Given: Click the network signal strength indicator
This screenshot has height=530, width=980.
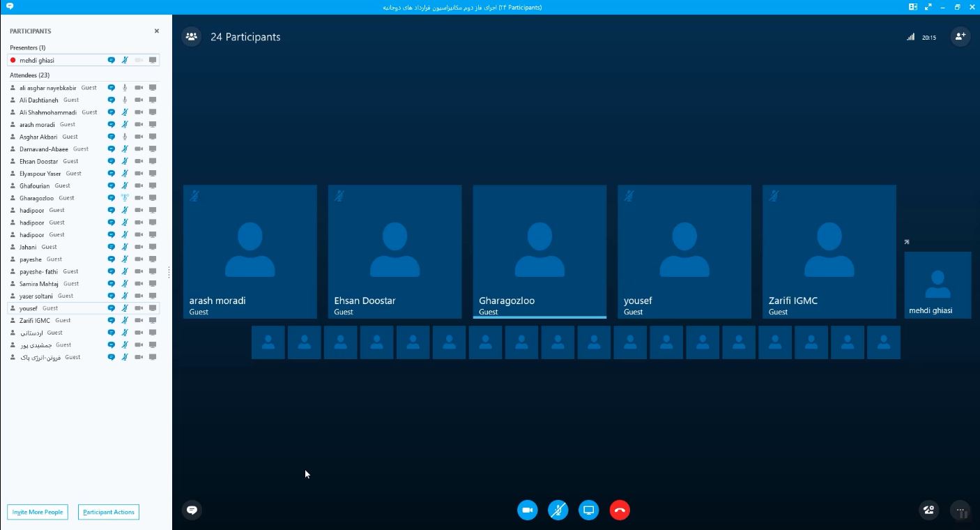Looking at the screenshot, I should tap(910, 37).
